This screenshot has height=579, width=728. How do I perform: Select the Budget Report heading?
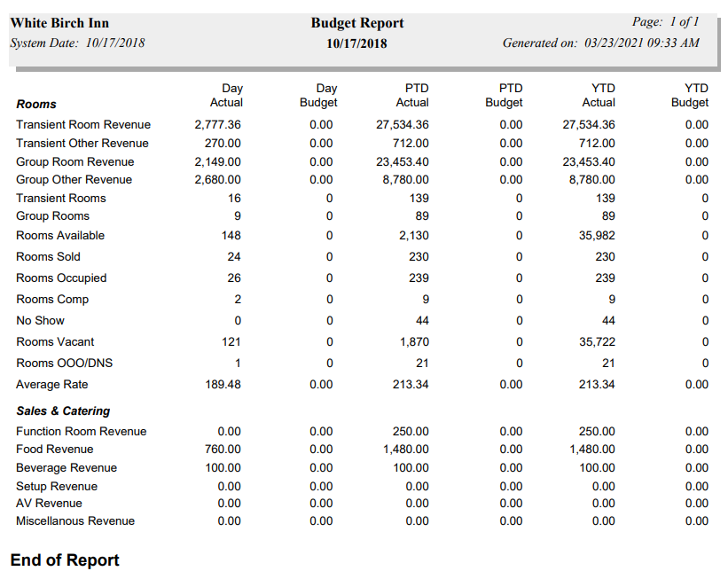click(356, 23)
